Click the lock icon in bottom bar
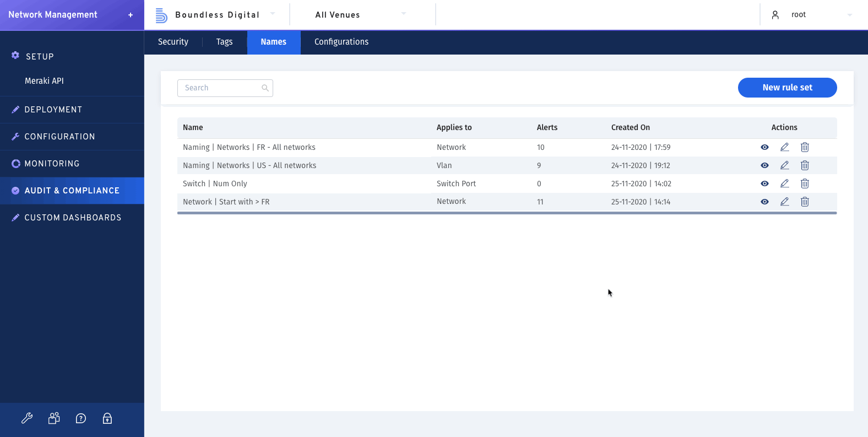The height and width of the screenshot is (437, 868). coord(107,418)
